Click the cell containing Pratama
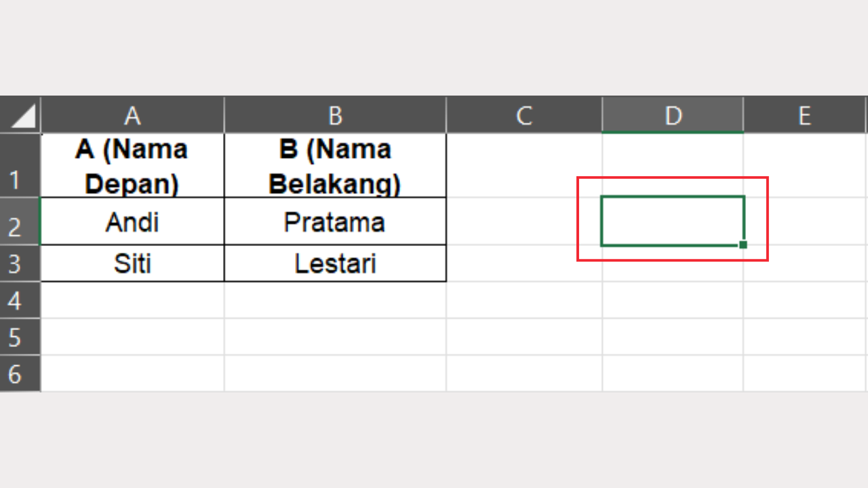 coord(334,222)
